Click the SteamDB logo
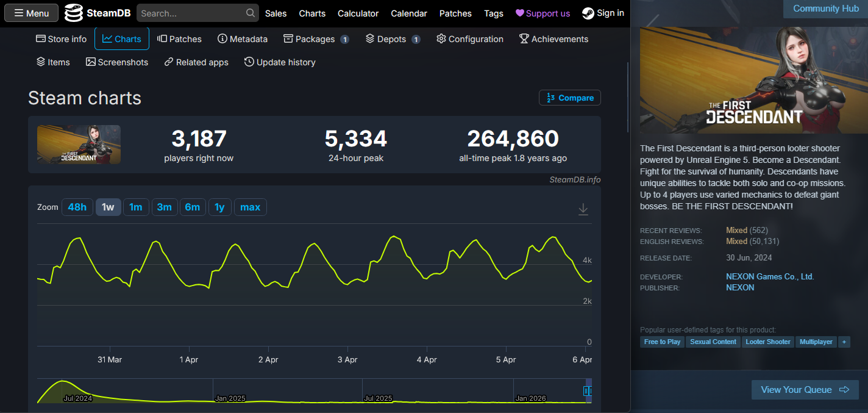Viewport: 868px width, 413px height. pyautogui.click(x=98, y=13)
